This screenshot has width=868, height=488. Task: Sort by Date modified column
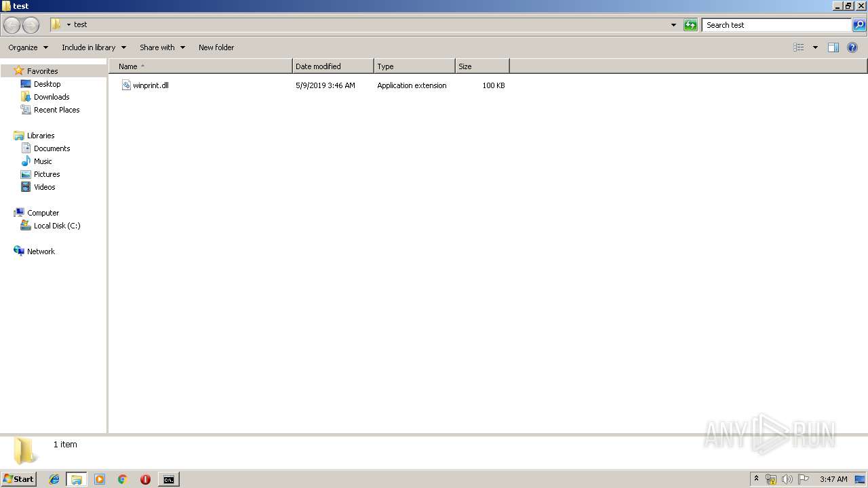(333, 66)
